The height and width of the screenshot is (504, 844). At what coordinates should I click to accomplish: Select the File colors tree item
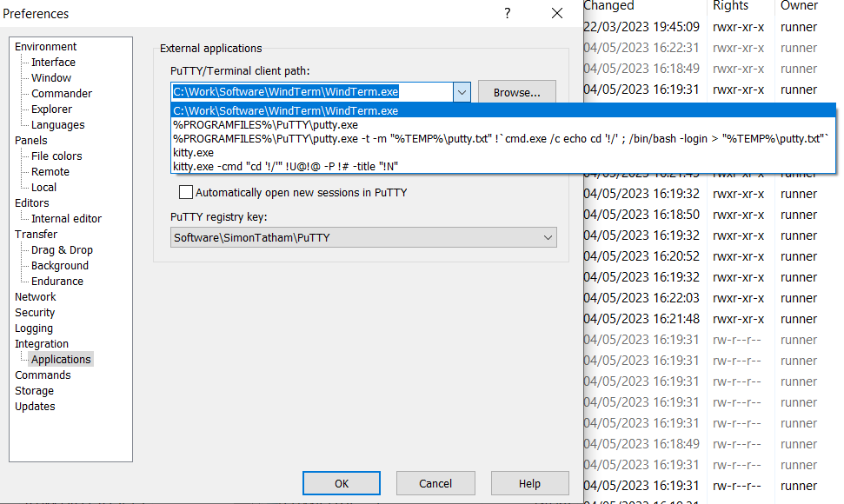pos(56,156)
